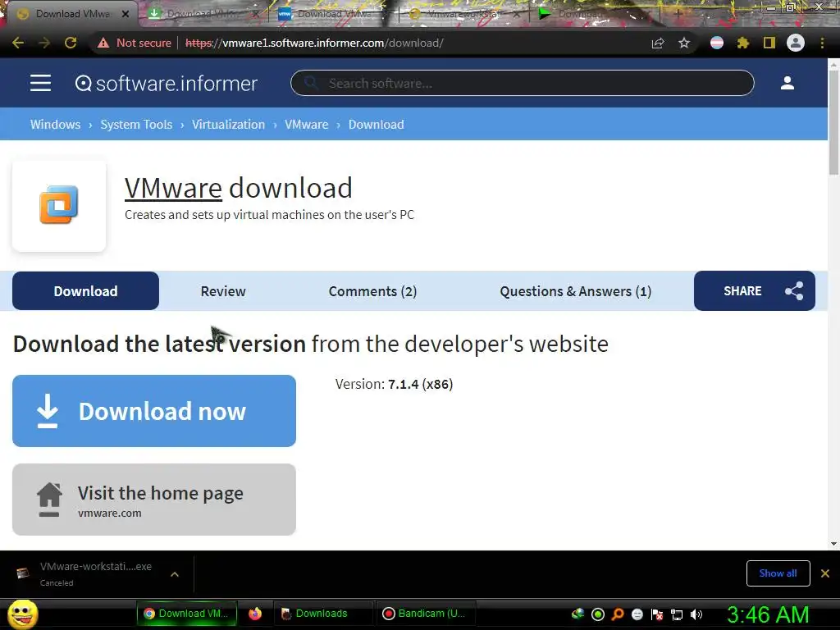
Task: Reload the page with refresh icon
Action: [x=71, y=43]
